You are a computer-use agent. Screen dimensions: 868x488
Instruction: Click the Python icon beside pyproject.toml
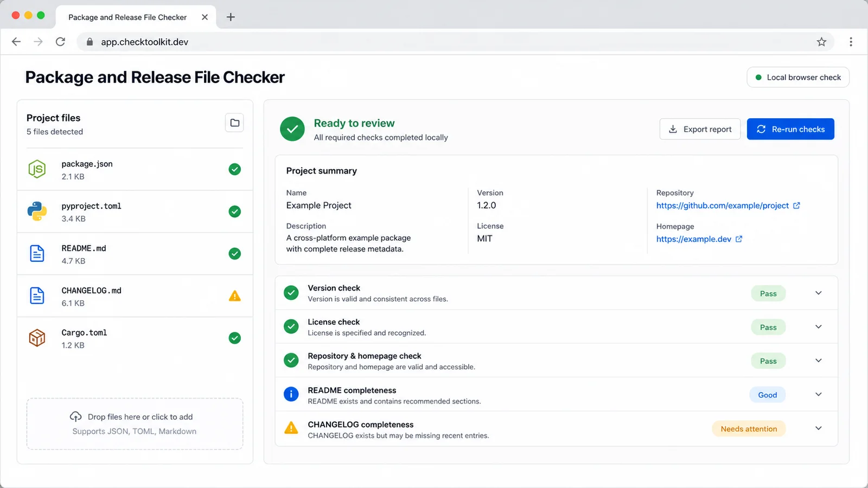pyautogui.click(x=37, y=211)
